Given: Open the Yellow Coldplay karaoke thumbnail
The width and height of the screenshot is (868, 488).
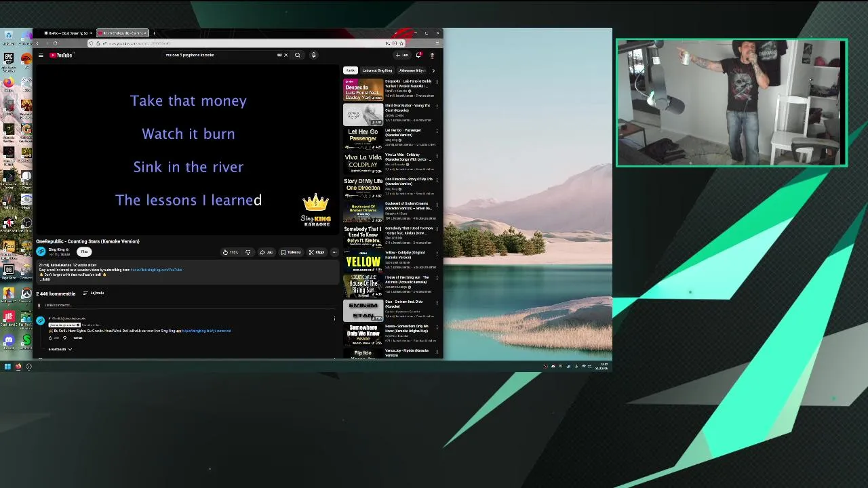Looking at the screenshot, I should click(x=363, y=261).
